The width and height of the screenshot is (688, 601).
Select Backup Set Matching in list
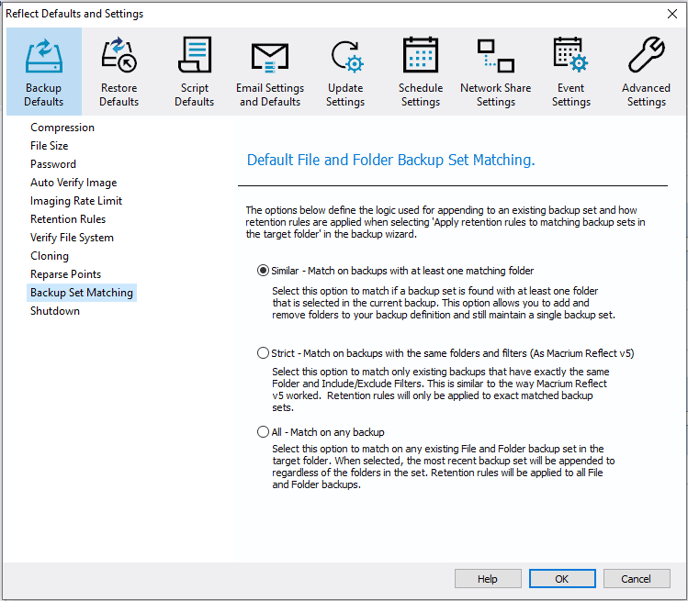82,293
